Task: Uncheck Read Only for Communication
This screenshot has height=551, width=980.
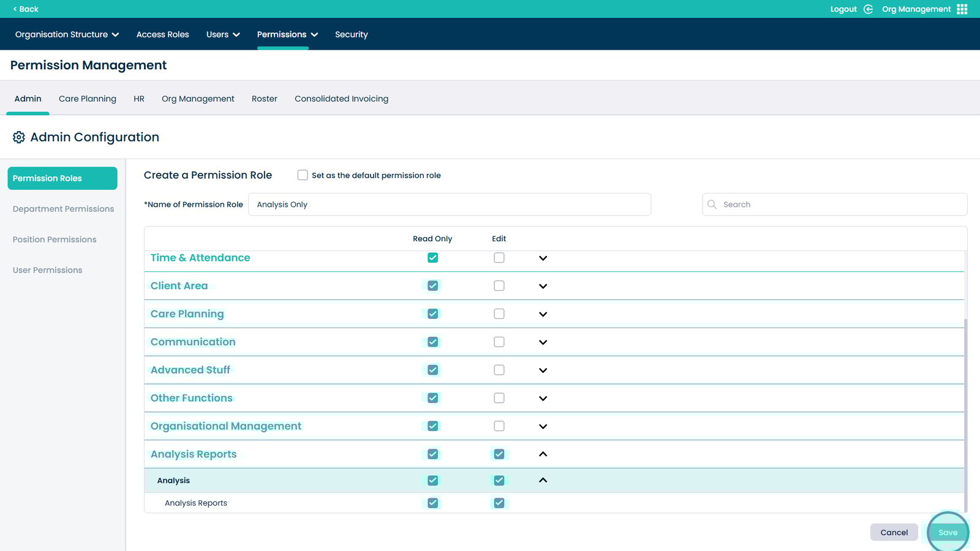Action: [x=432, y=342]
